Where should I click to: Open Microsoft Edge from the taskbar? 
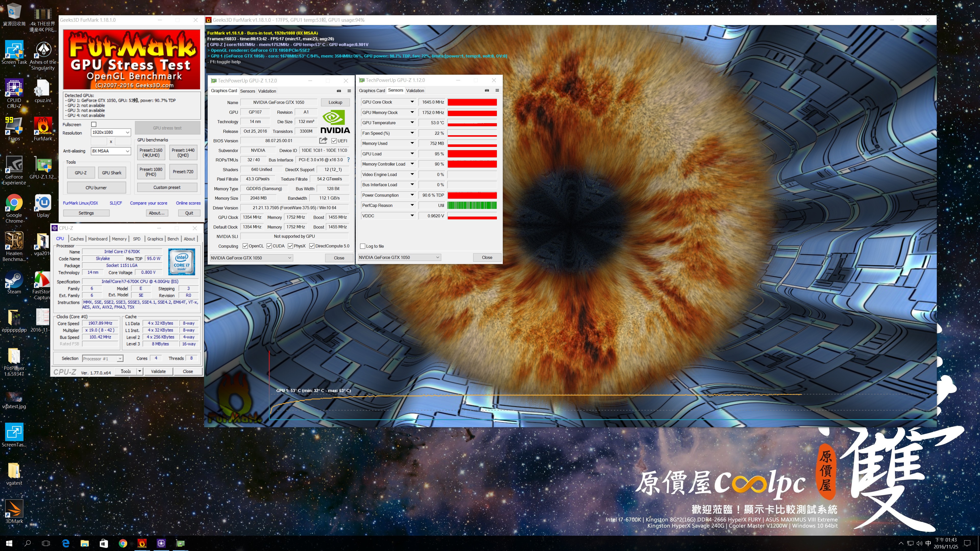[65, 543]
